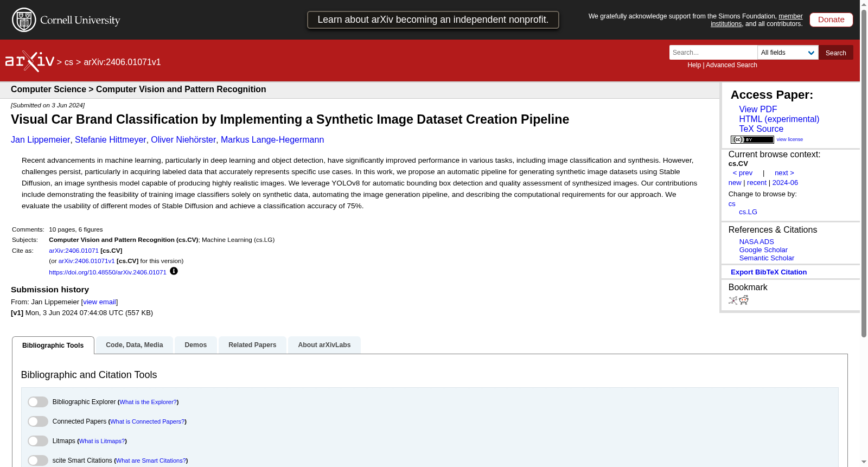Click the view license link
868x467 pixels.
click(x=790, y=139)
